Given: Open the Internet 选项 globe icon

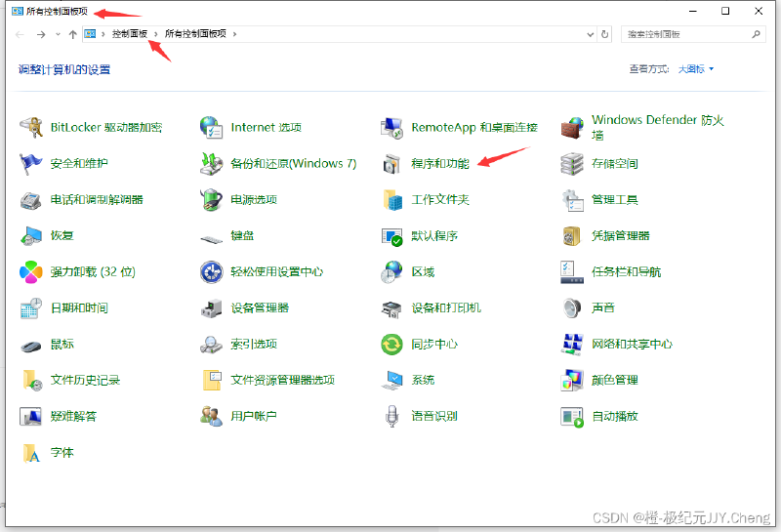Looking at the screenshot, I should [211, 128].
